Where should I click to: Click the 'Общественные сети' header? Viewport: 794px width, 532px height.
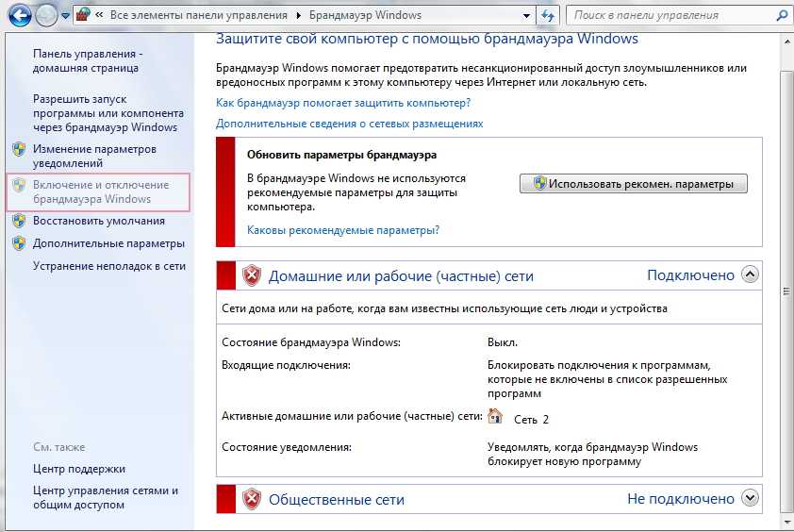pyautogui.click(x=337, y=500)
